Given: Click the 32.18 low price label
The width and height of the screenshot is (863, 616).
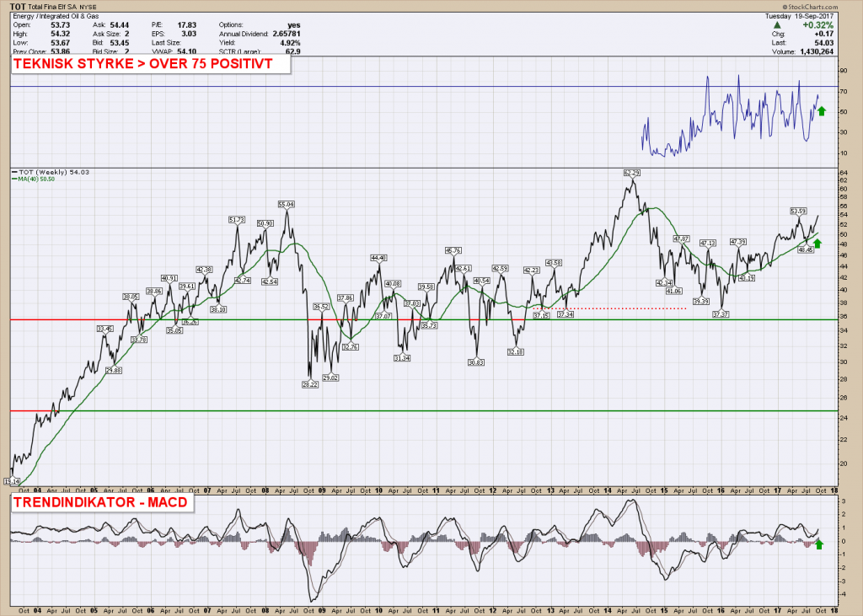Looking at the screenshot, I should pos(515,351).
